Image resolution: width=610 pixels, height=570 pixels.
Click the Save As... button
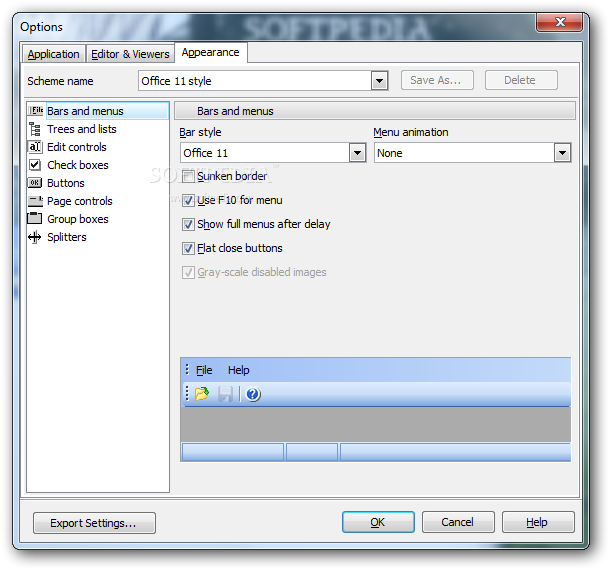(437, 80)
